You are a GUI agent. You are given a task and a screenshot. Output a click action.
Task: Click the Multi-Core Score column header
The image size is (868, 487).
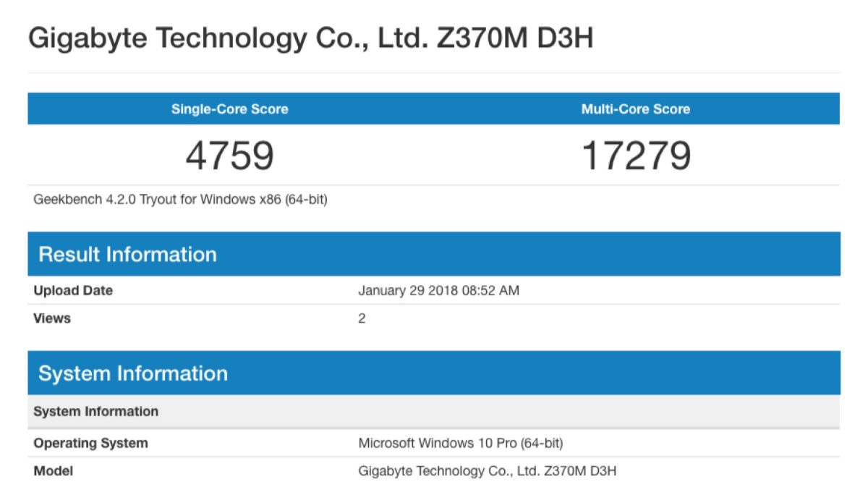pyautogui.click(x=635, y=109)
